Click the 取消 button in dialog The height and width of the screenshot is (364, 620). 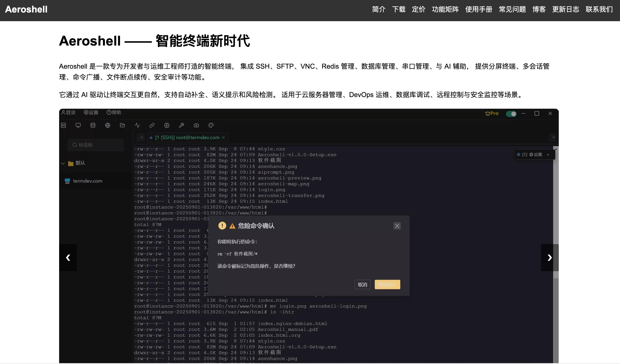coord(362,285)
